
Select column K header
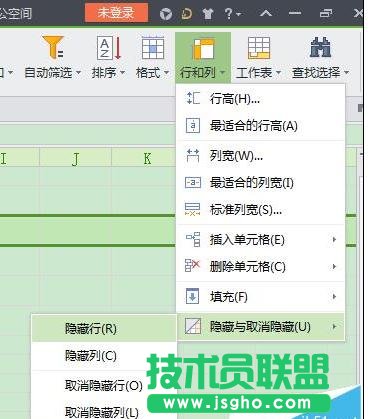pos(147,159)
